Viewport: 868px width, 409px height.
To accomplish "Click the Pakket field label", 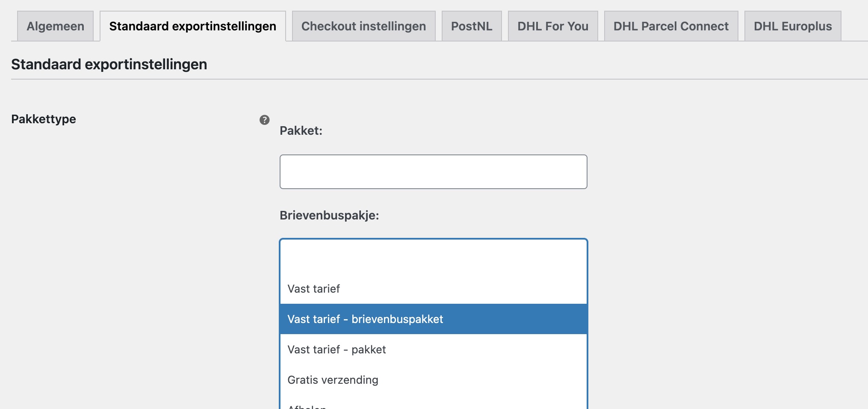I will click(301, 131).
